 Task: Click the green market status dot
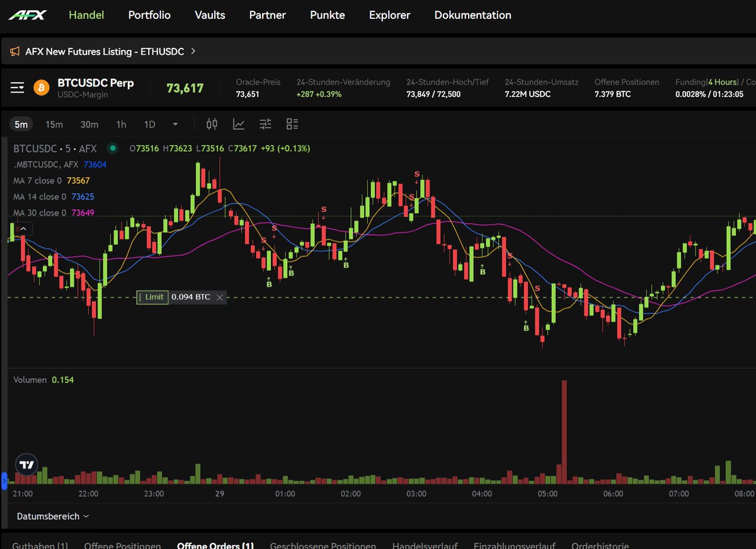point(113,149)
